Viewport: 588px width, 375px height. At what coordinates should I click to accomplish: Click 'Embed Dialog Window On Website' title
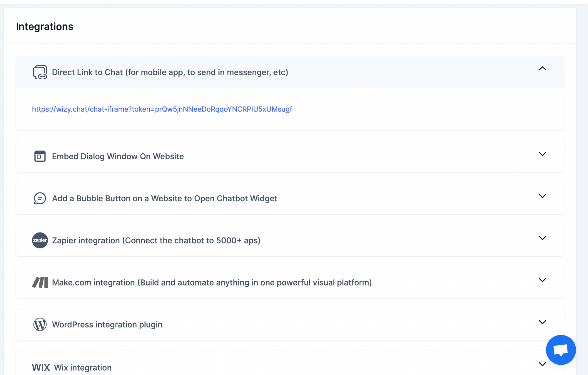coord(118,156)
